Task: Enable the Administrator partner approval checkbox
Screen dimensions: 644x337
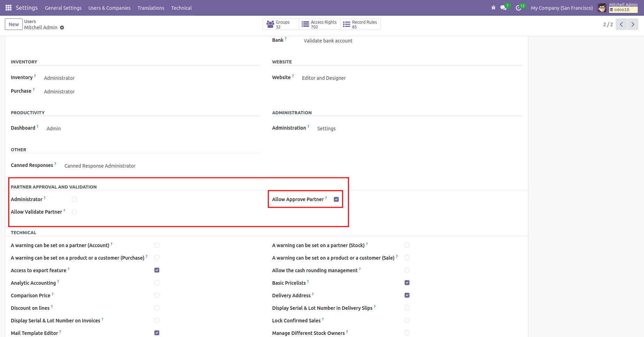Action: tap(75, 199)
